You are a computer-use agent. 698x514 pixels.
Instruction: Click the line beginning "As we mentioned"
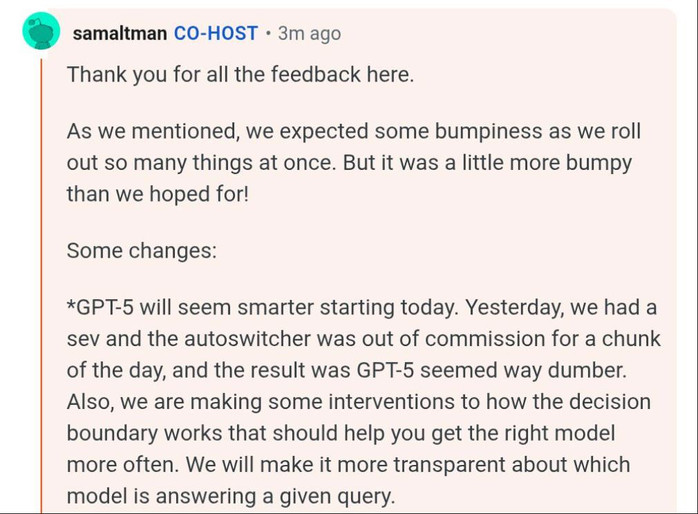pyautogui.click(x=353, y=132)
